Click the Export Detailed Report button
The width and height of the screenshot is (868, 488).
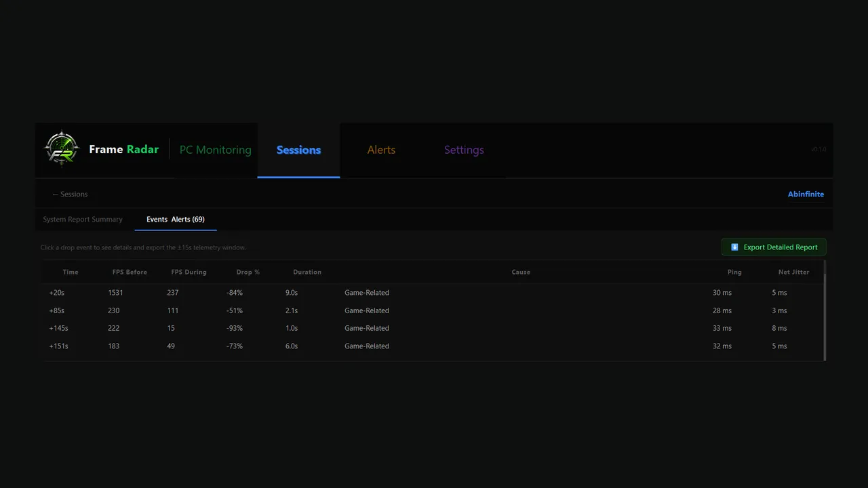pyautogui.click(x=774, y=247)
